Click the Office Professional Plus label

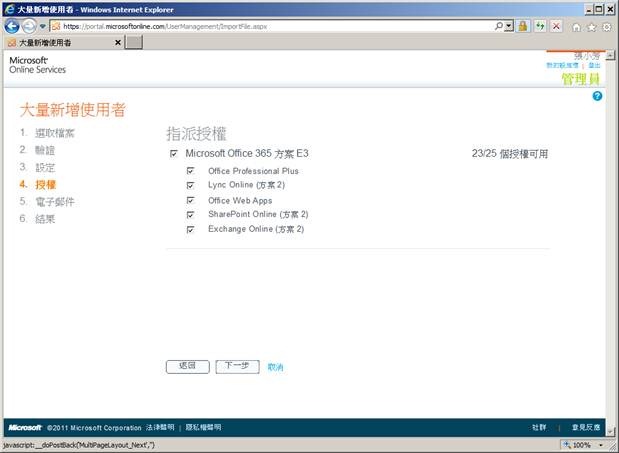click(x=253, y=171)
